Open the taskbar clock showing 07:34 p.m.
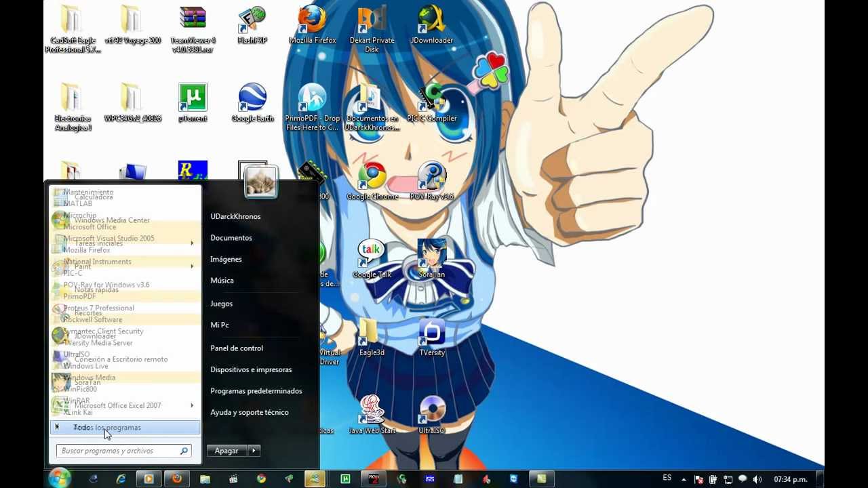The image size is (868, 488). click(790, 479)
